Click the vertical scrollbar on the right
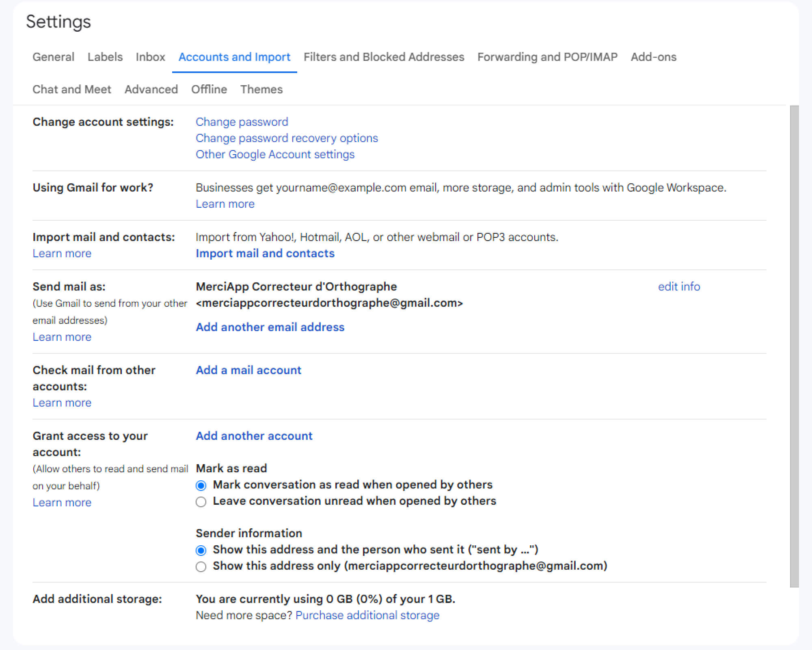Screen dimensions: 812x650 pyautogui.click(x=794, y=345)
